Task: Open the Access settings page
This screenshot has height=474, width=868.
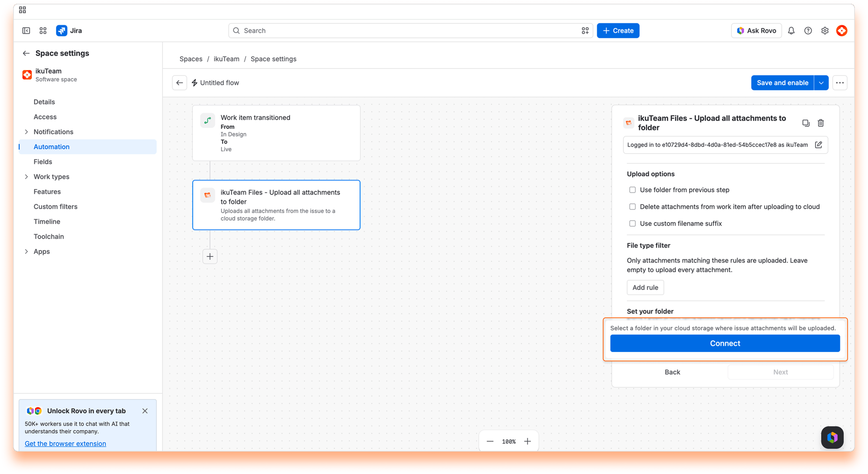Action: pyautogui.click(x=87, y=117)
